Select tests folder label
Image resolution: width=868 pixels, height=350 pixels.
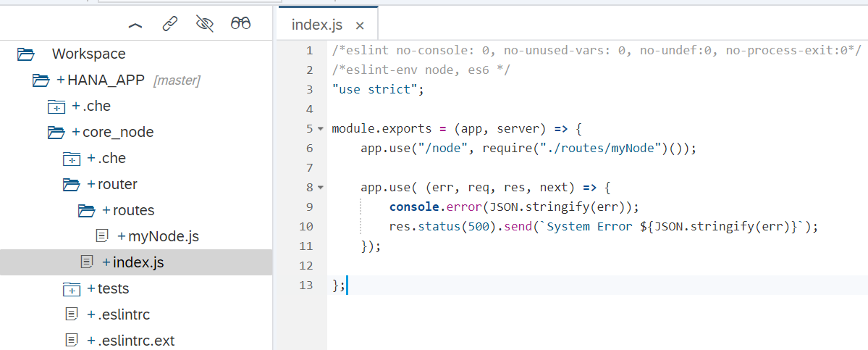click(114, 288)
